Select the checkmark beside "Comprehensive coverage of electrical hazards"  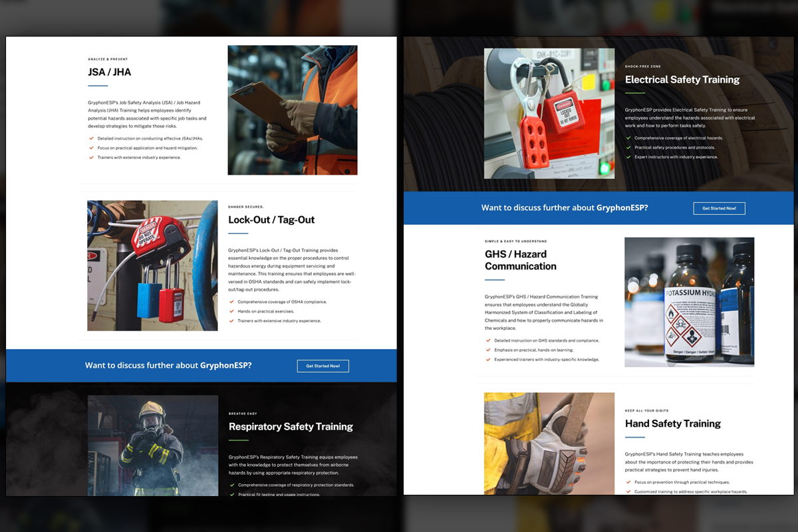pos(628,138)
